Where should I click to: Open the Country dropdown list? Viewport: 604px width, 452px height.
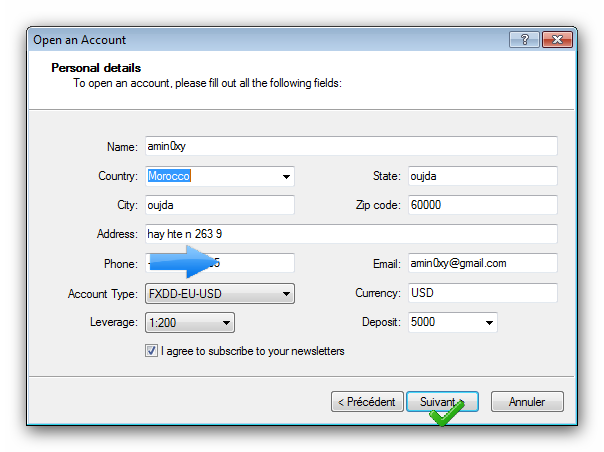286,177
